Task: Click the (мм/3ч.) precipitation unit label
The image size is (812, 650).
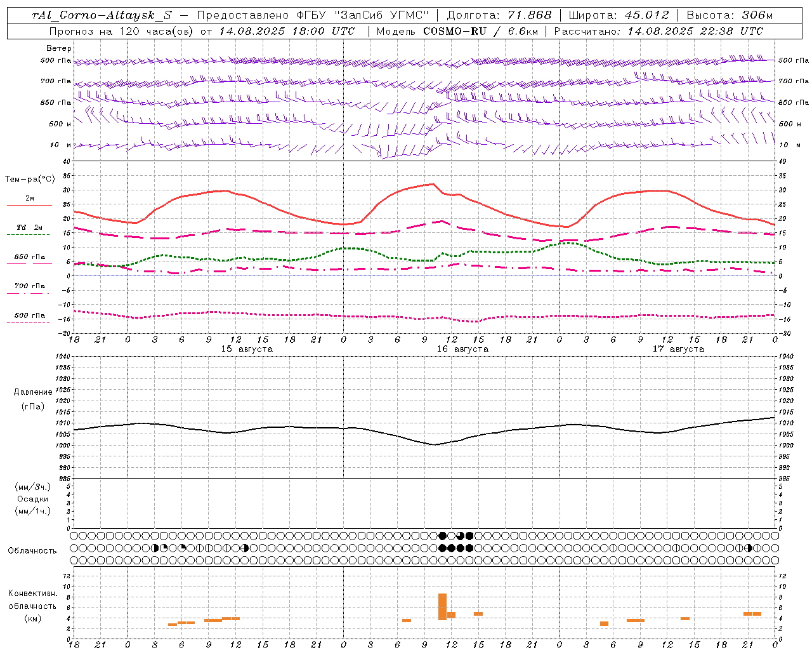Action: coord(33,487)
